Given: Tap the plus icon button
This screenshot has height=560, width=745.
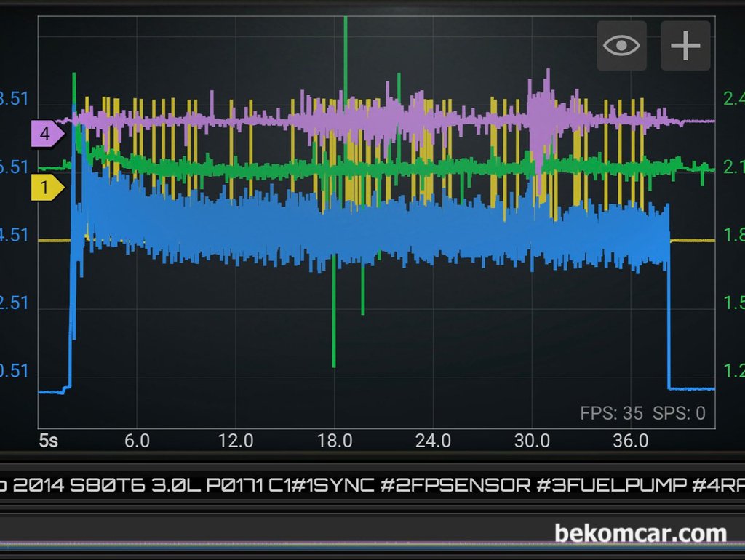Looking at the screenshot, I should (685, 46).
